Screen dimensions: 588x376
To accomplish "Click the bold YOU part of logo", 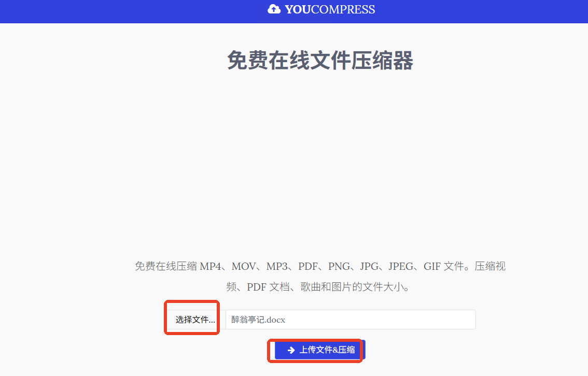I will [x=298, y=9].
